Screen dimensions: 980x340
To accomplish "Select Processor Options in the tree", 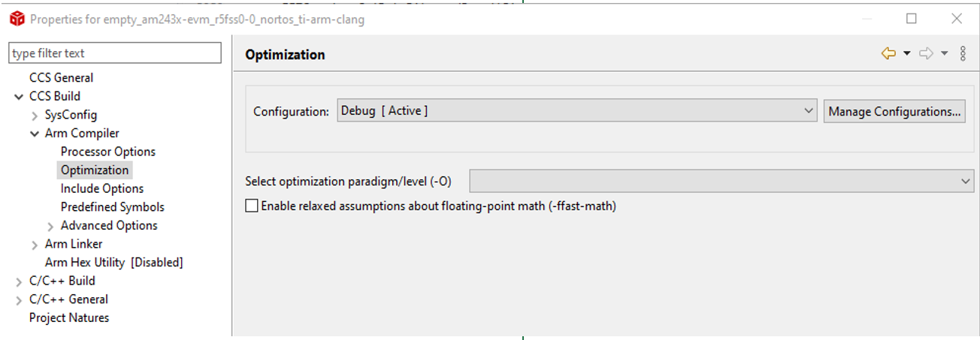I will click(108, 152).
